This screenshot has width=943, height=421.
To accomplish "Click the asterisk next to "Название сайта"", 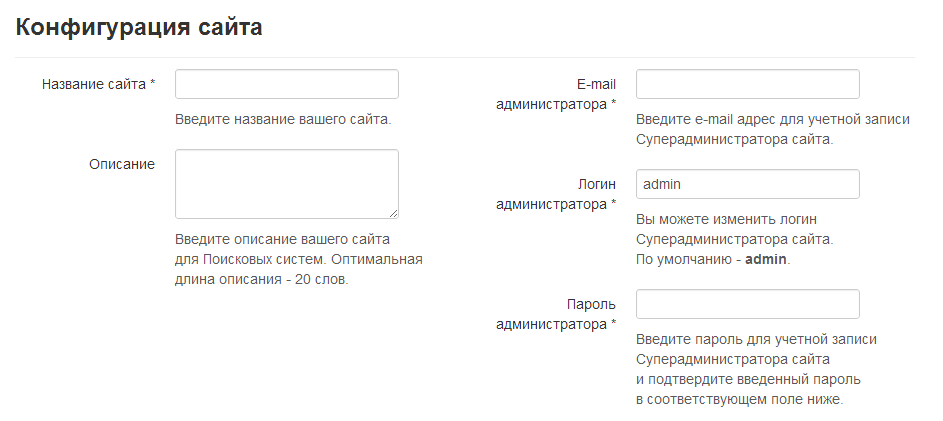I will click(153, 84).
